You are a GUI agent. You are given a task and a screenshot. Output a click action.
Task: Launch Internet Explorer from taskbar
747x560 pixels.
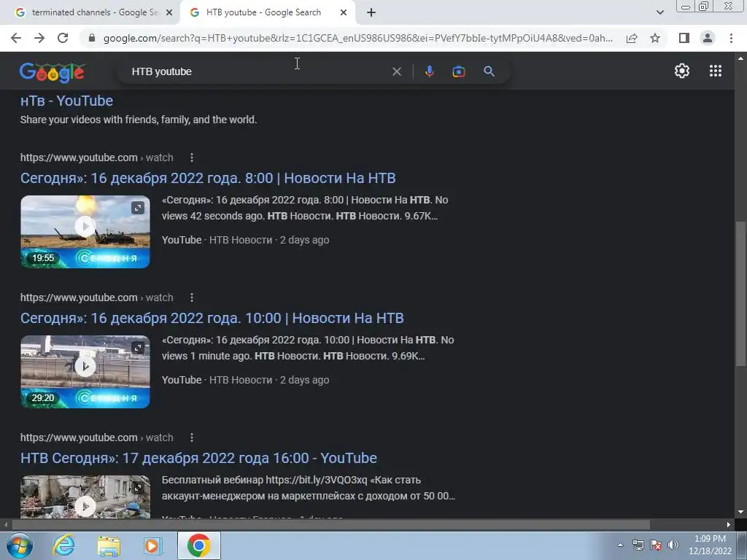point(63,545)
